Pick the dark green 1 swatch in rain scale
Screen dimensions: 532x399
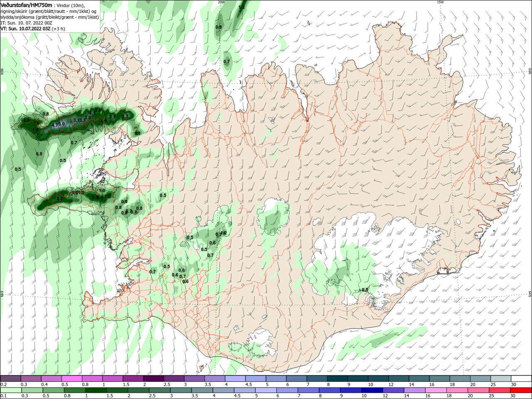pos(96,390)
